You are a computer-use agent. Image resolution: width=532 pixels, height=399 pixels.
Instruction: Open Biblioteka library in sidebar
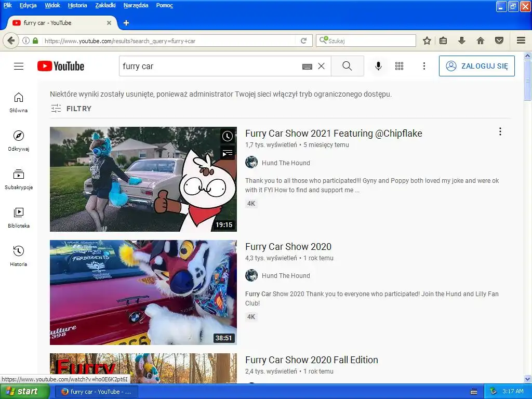pos(19,218)
